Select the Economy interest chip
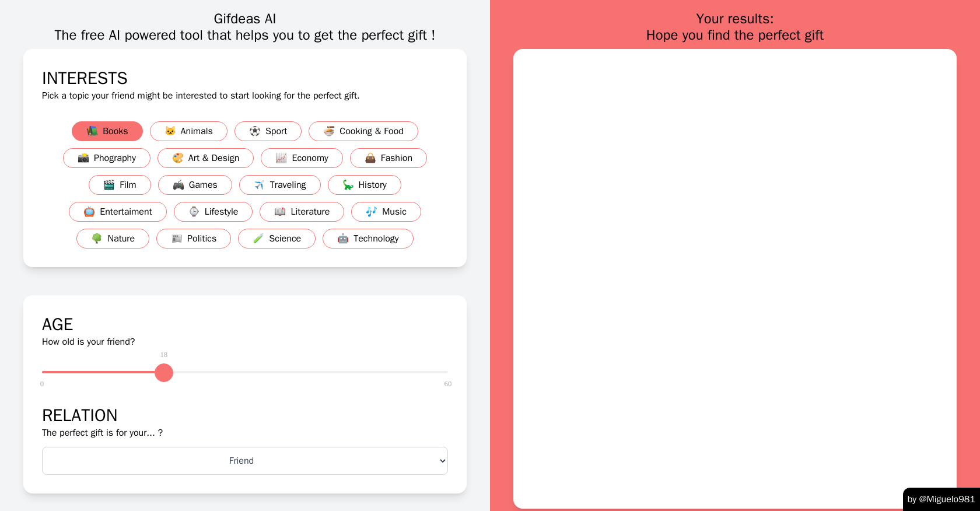 (302, 158)
